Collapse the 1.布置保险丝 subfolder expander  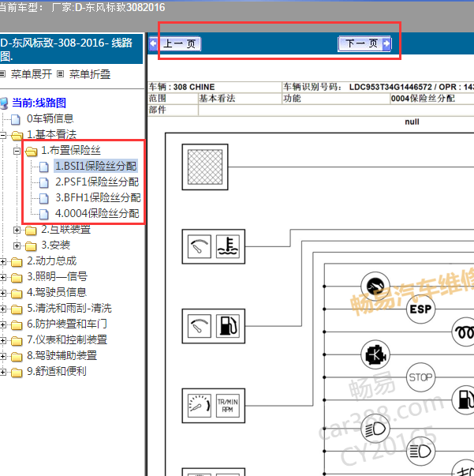[x=17, y=151]
